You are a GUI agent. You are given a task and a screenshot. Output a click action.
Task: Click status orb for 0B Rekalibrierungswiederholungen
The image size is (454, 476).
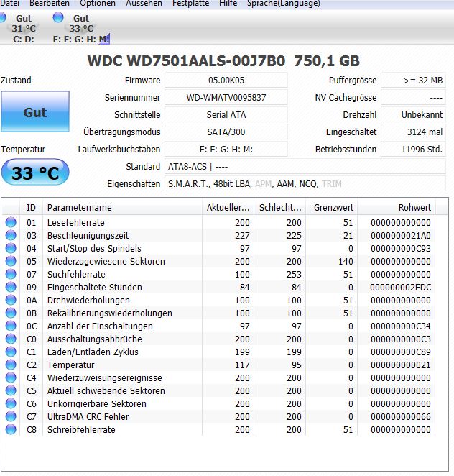[11, 313]
